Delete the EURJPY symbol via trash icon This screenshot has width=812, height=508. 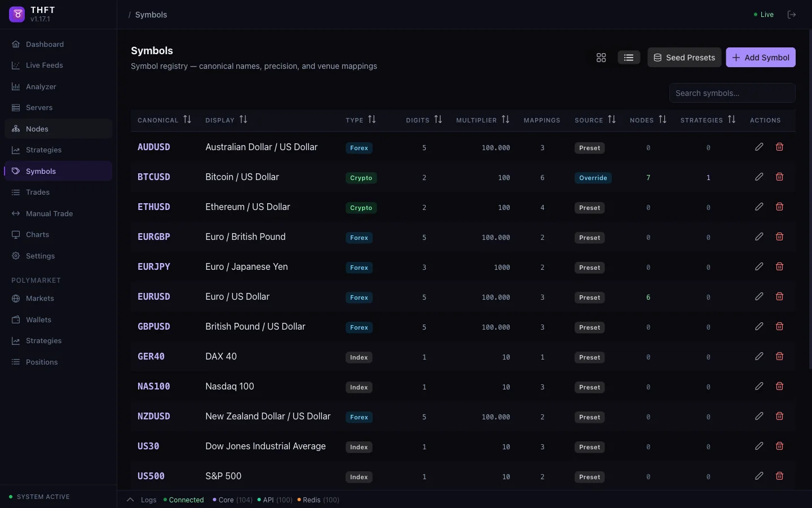click(779, 266)
